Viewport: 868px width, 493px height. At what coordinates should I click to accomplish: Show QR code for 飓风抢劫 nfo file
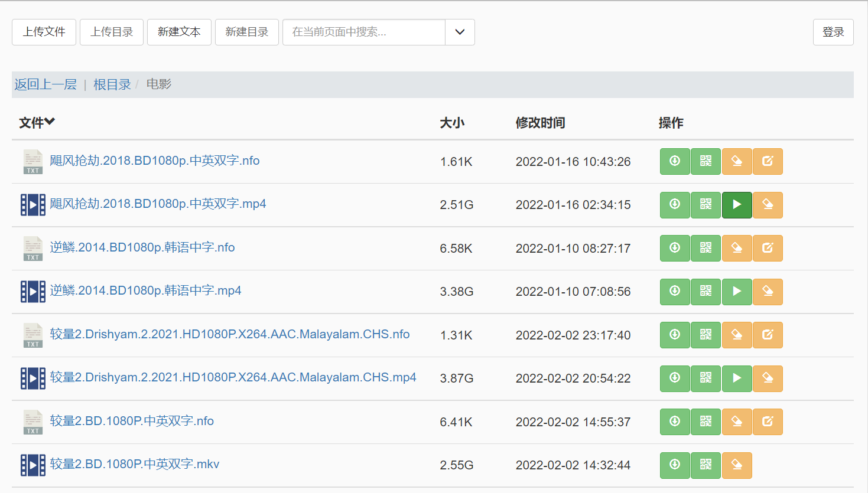(706, 161)
